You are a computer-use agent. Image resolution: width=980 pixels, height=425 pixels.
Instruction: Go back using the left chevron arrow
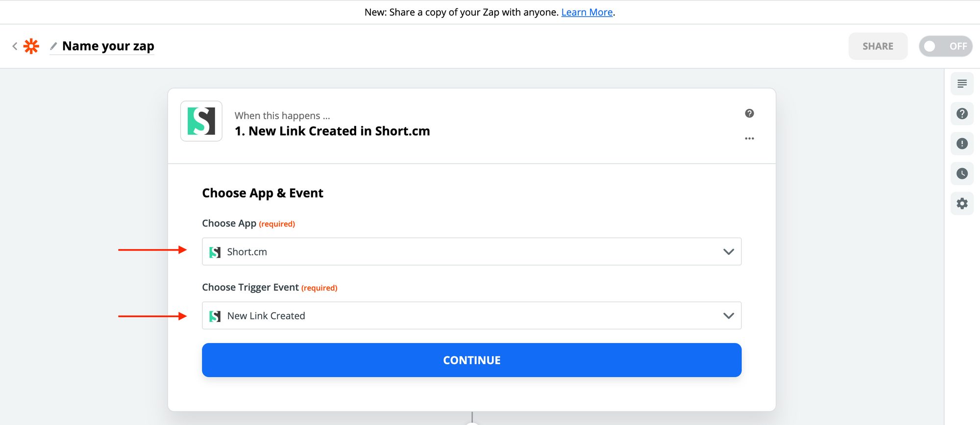click(x=15, y=46)
